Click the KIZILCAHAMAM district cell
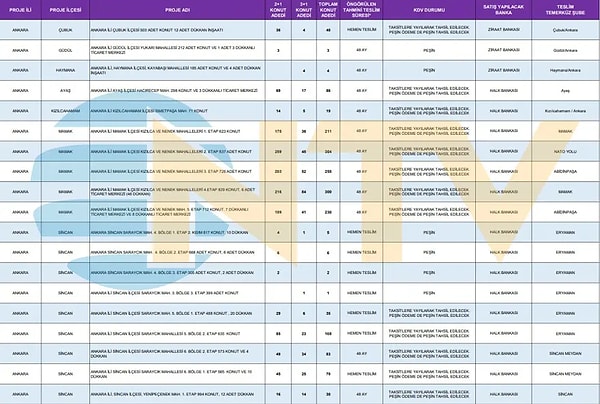The width and height of the screenshot is (600, 404). tap(65, 111)
